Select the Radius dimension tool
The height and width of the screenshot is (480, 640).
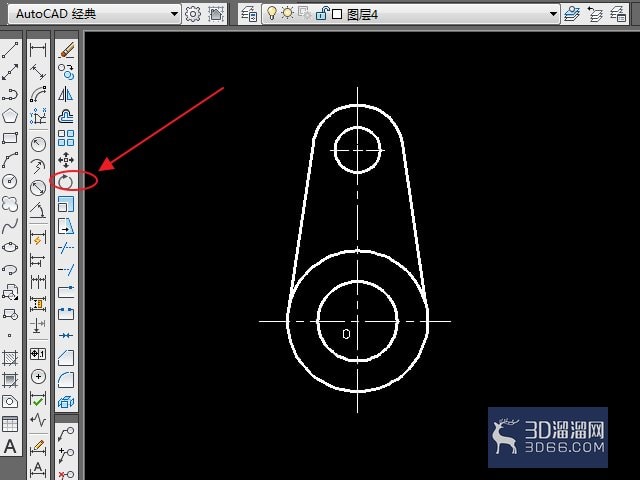pyautogui.click(x=38, y=144)
